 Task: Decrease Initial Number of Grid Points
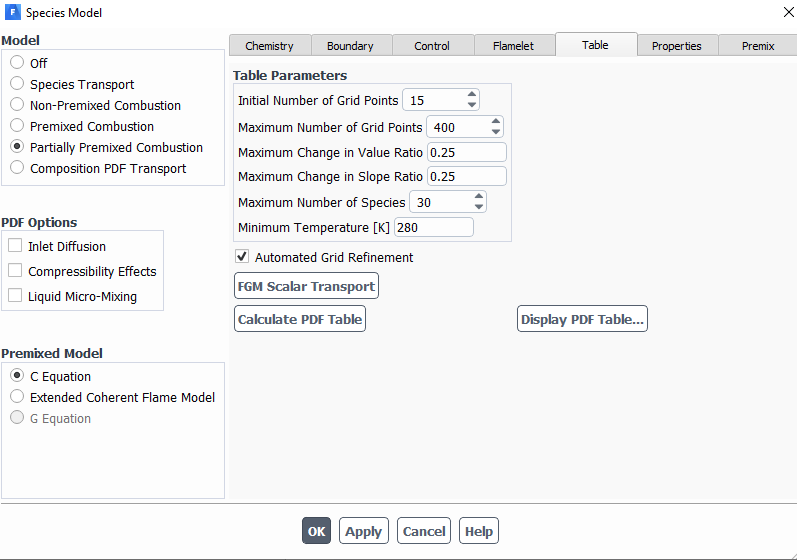472,105
